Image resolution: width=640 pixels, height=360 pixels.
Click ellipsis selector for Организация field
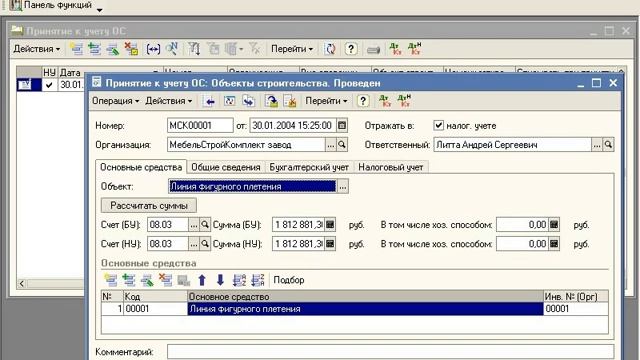(331, 144)
